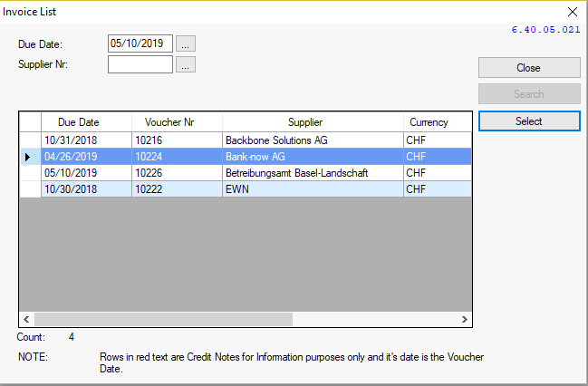Open the Due Date picker ellipsis button
The height and width of the screenshot is (386, 588).
[186, 43]
